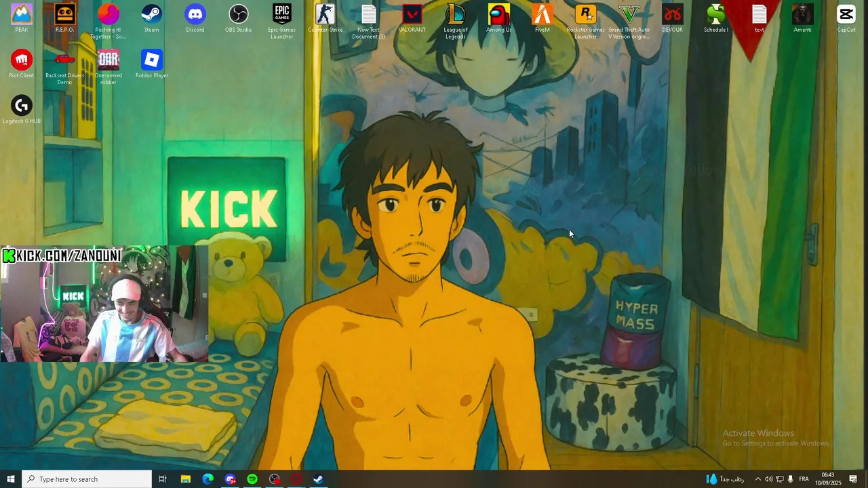This screenshot has height=488, width=868.
Task: Select the Discord desktop icon
Action: [x=195, y=18]
